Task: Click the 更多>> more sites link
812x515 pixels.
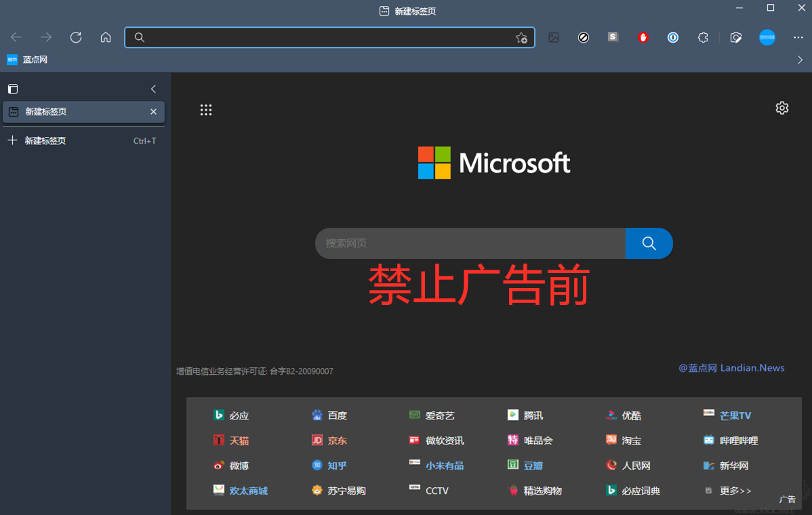Action: (x=735, y=491)
